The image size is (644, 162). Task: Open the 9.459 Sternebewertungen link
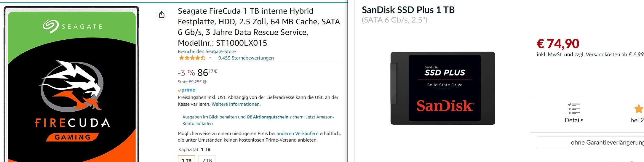click(246, 58)
